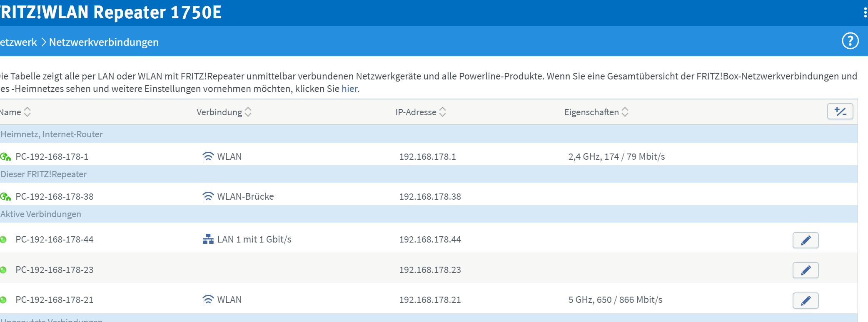The width and height of the screenshot is (868, 322).
Task: Click the PC-192-168-178-38 device name
Action: tap(54, 196)
